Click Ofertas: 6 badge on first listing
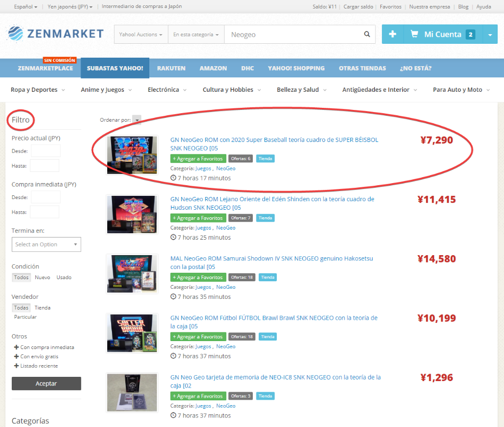This screenshot has width=504, height=427. click(x=241, y=159)
